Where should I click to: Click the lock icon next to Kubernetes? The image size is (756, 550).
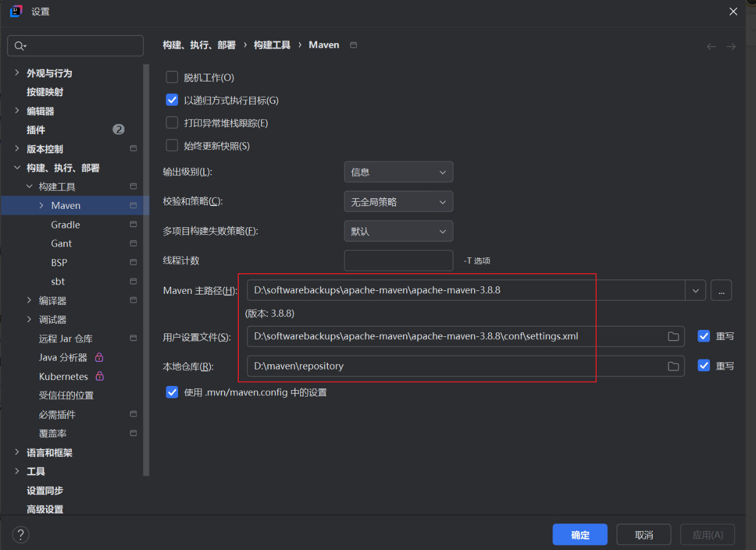(x=100, y=376)
